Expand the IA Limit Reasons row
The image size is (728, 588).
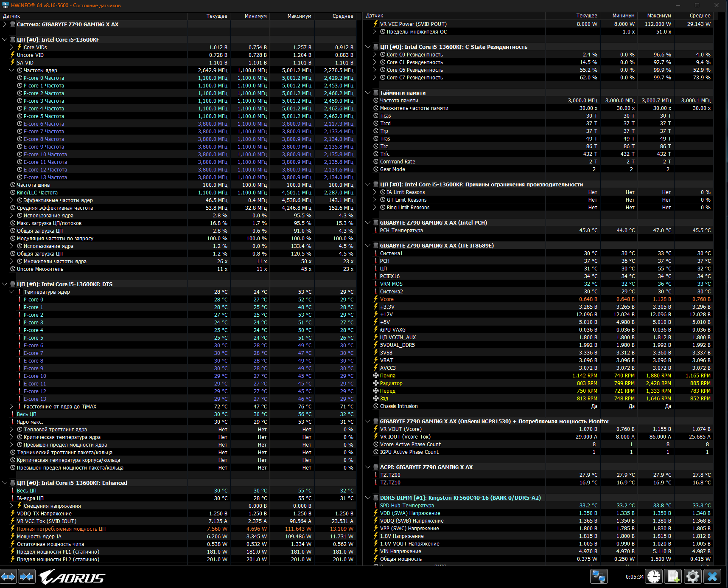pyautogui.click(x=375, y=192)
